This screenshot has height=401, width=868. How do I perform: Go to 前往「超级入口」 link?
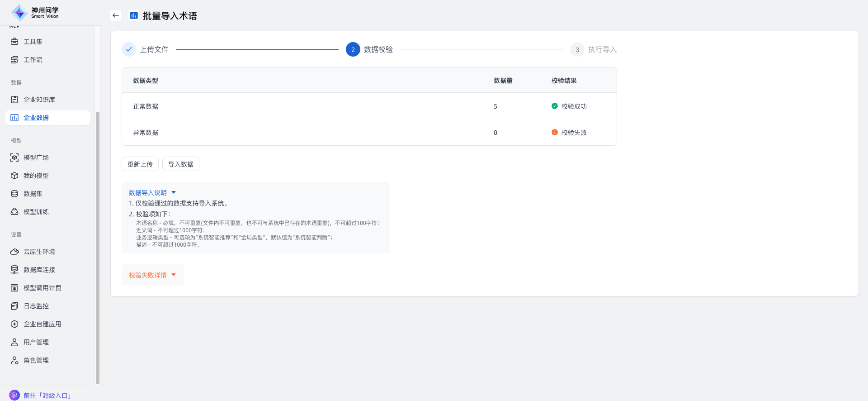pos(47,396)
